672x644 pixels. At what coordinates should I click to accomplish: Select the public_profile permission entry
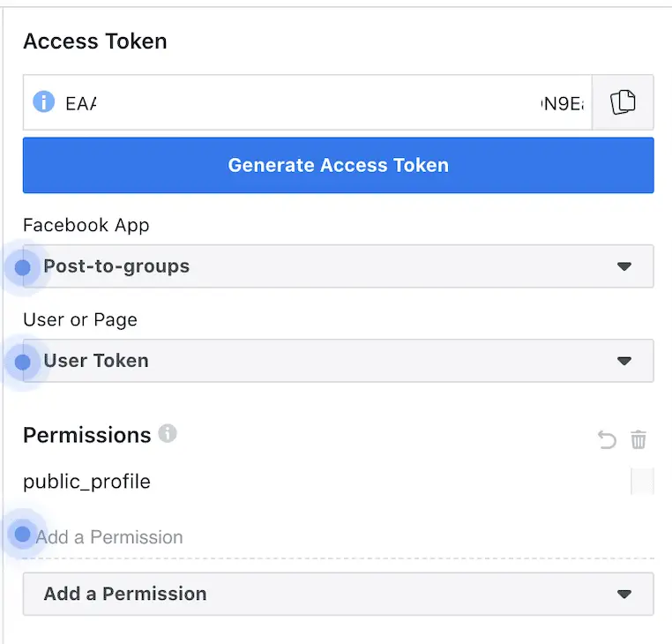87,482
